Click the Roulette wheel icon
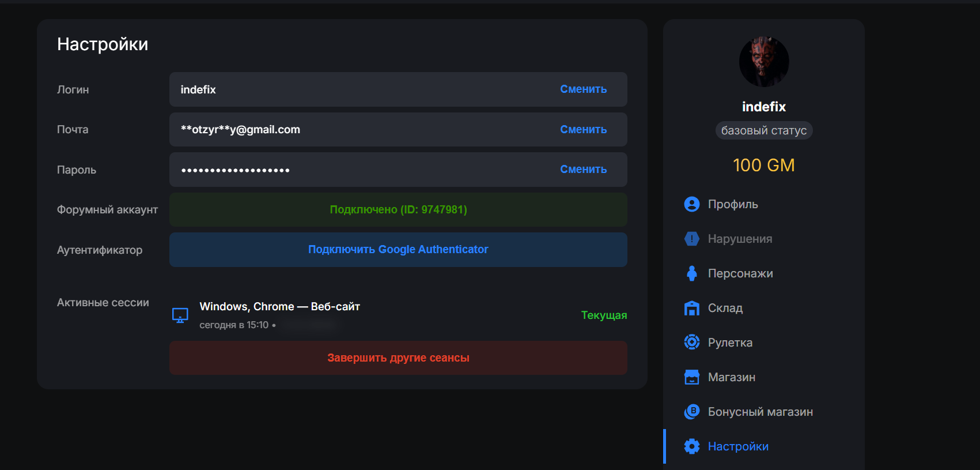 click(x=691, y=342)
